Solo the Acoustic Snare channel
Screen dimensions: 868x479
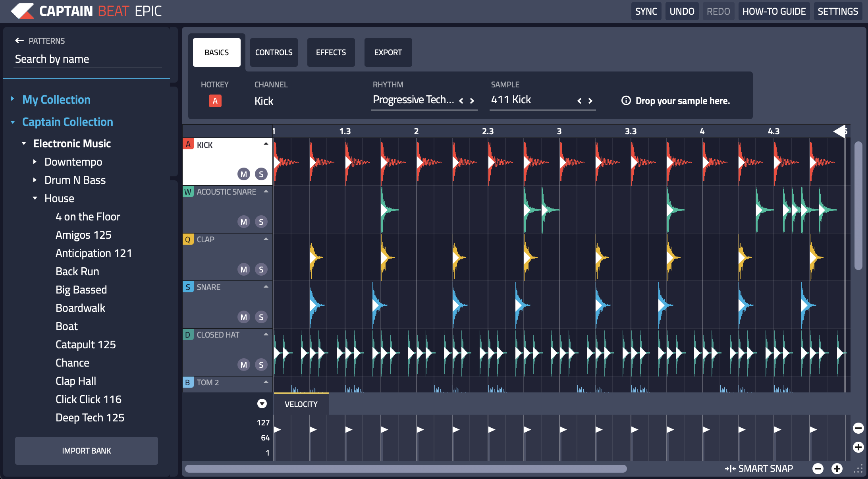point(261,222)
